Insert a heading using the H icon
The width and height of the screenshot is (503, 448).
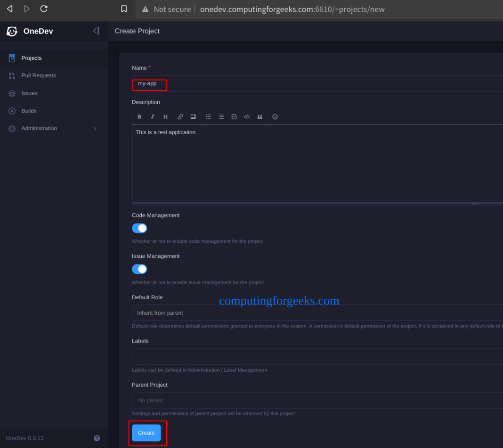tap(165, 117)
